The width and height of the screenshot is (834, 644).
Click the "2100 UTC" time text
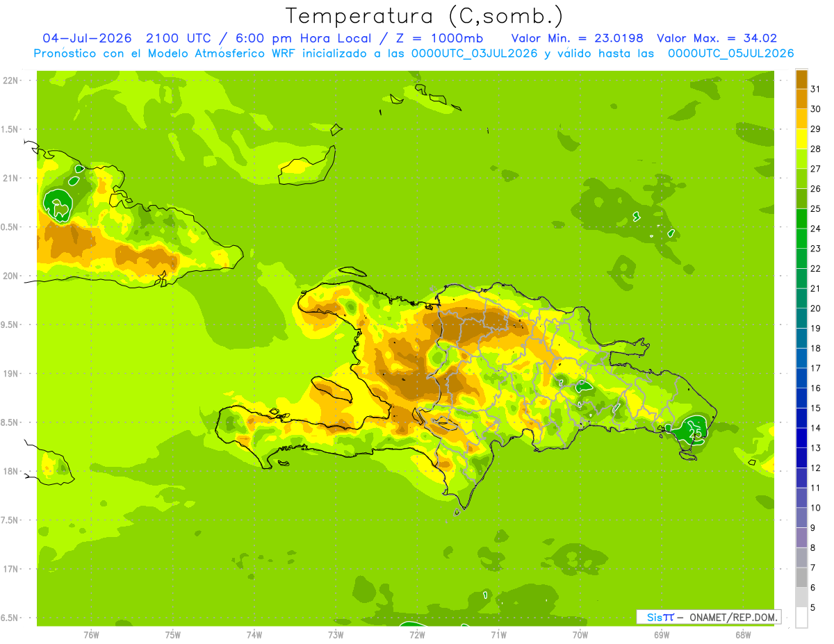tap(178, 38)
